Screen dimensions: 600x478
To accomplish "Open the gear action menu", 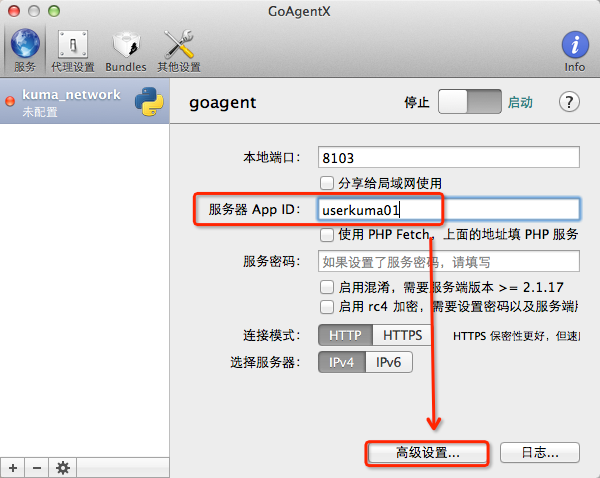I will 63,467.
